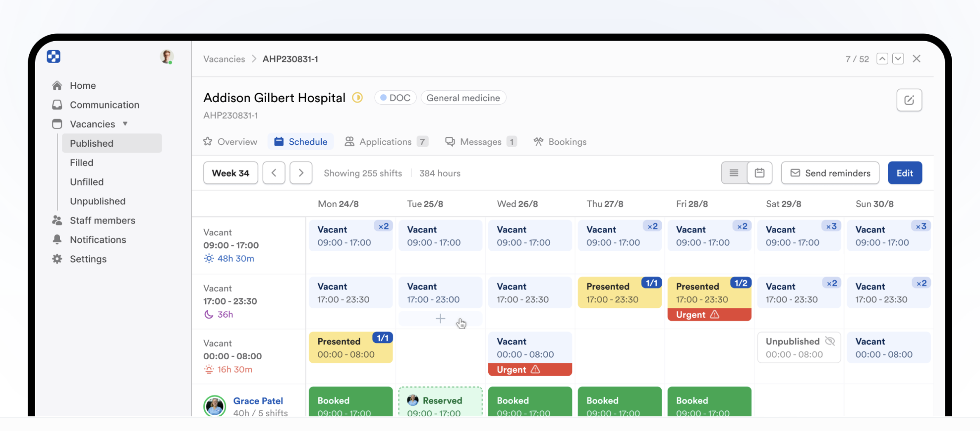Click the edit pencil icon beside hospital name
The image size is (980, 431).
click(909, 100)
